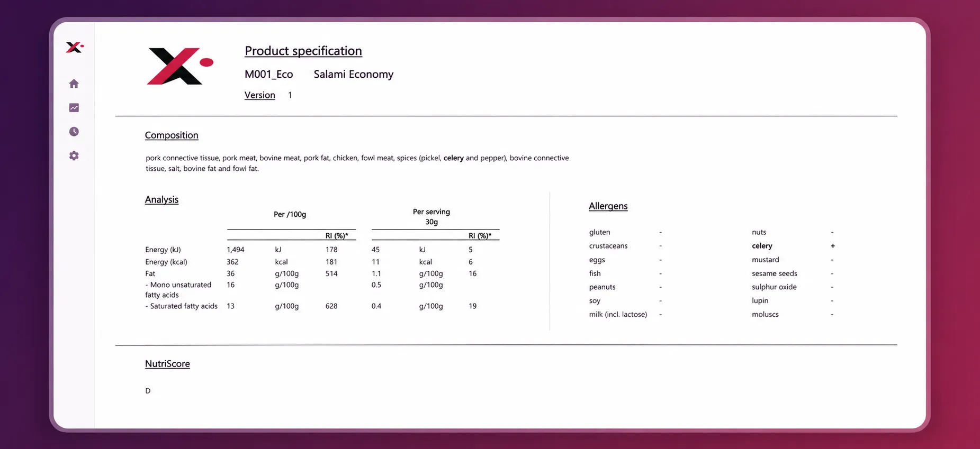
Task: Select the Analysis section heading
Action: point(161,199)
